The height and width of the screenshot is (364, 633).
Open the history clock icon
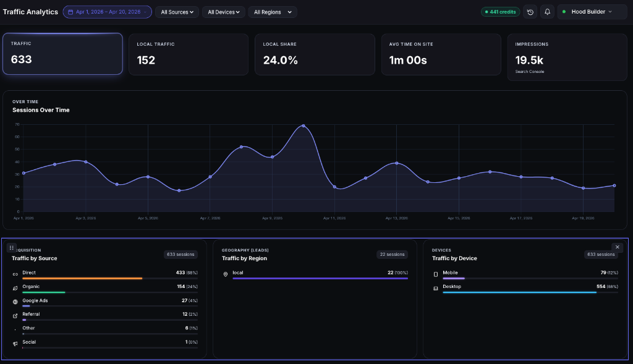pyautogui.click(x=530, y=12)
